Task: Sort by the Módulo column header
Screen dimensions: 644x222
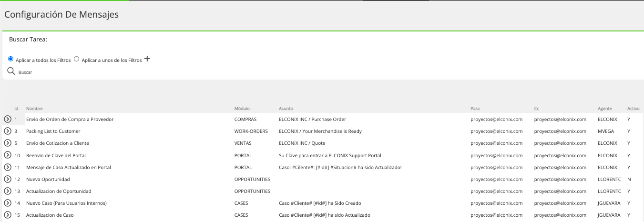Action: tap(242, 109)
